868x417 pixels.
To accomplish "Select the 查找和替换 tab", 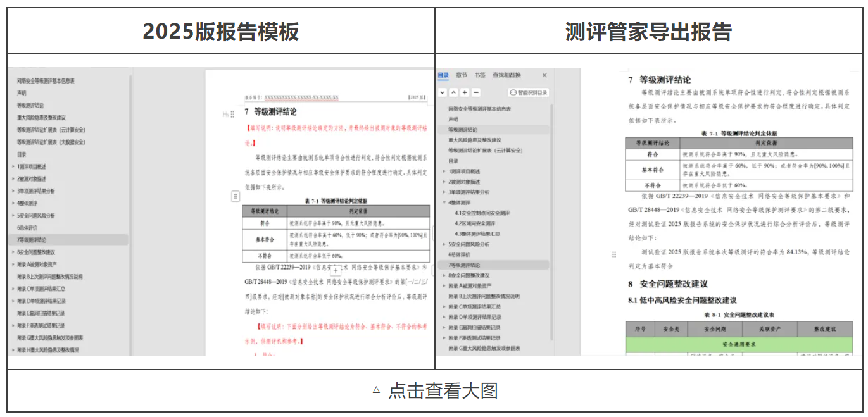I will pyautogui.click(x=506, y=75).
